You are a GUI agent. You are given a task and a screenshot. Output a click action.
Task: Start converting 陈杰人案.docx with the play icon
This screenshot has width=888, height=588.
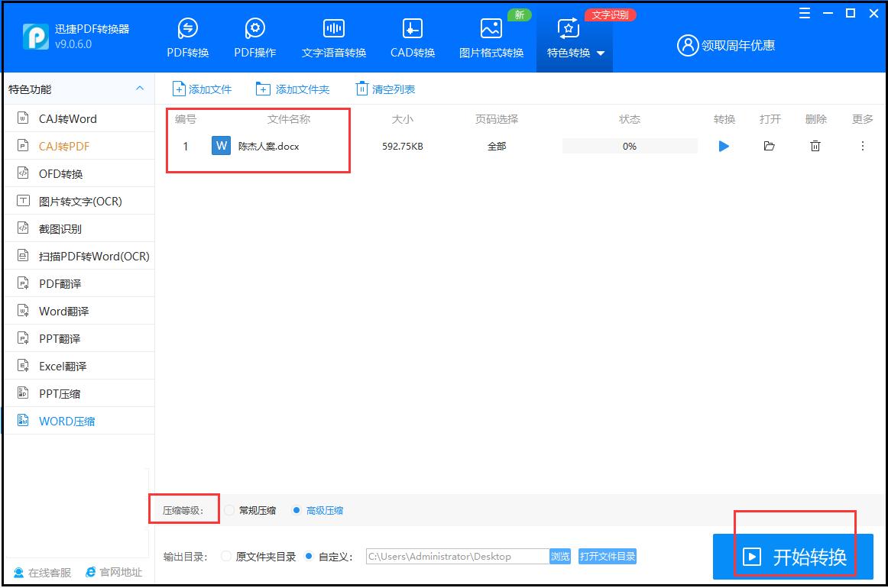click(x=723, y=146)
